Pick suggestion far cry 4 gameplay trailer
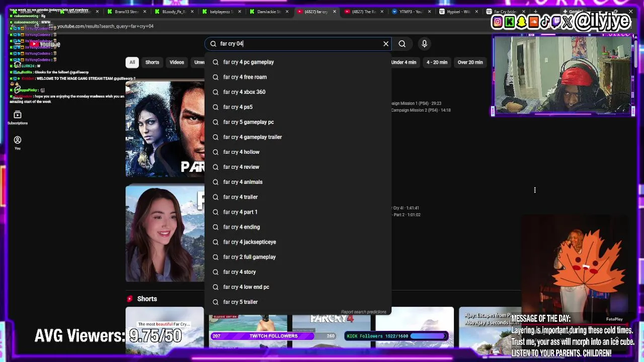 (298, 137)
